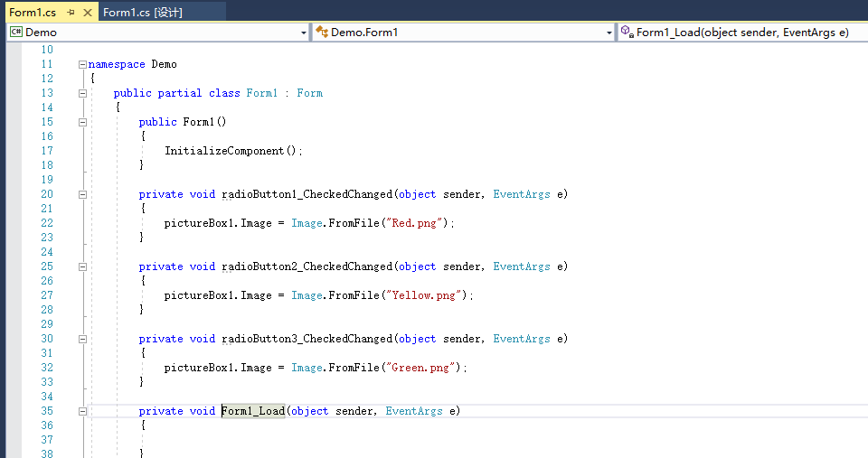This screenshot has width=868, height=458.
Task: Click line number 22 in the gutter
Action: pos(47,223)
